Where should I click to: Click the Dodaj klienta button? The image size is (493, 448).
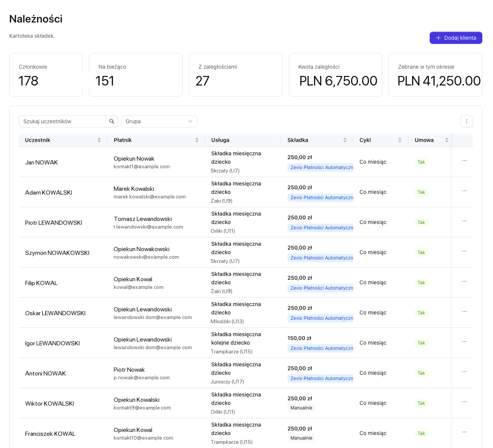tap(456, 38)
